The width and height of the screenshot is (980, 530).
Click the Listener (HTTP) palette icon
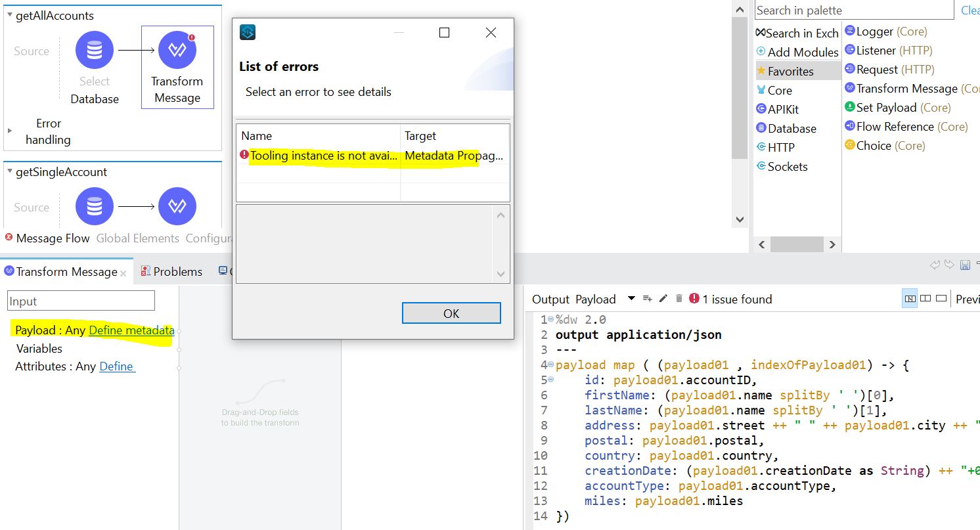850,50
